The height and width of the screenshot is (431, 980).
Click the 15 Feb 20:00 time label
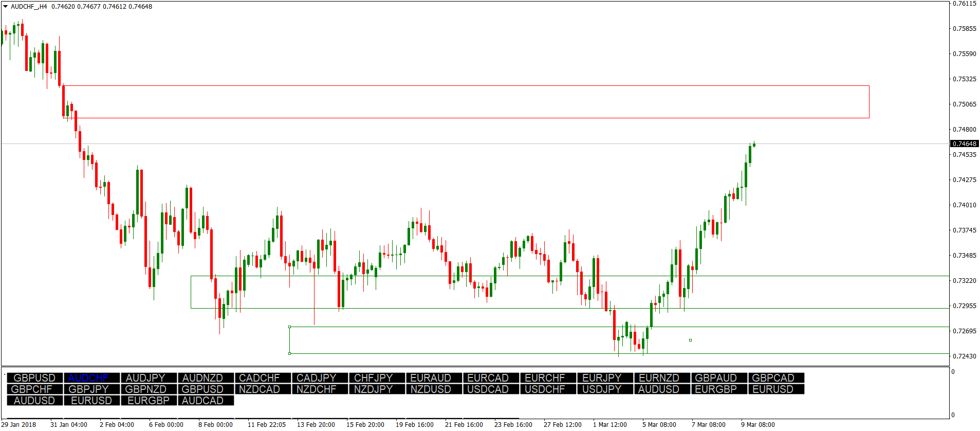pos(365,424)
